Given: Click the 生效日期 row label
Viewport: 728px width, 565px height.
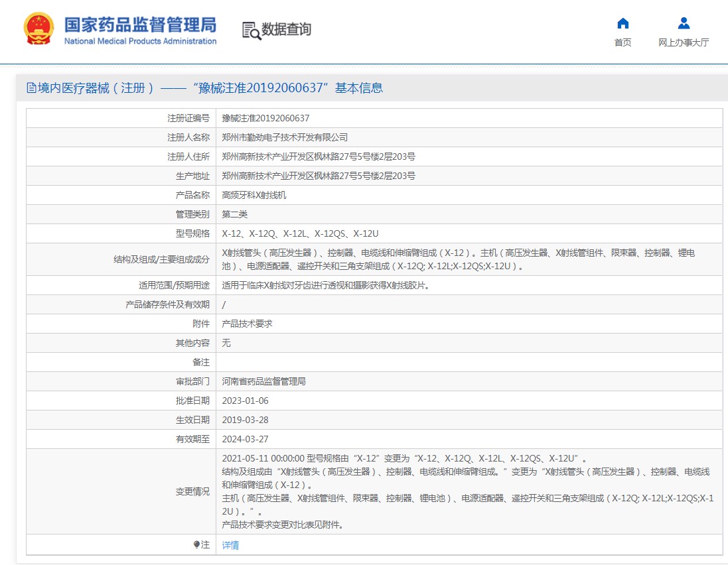Looking at the screenshot, I should pyautogui.click(x=192, y=420).
